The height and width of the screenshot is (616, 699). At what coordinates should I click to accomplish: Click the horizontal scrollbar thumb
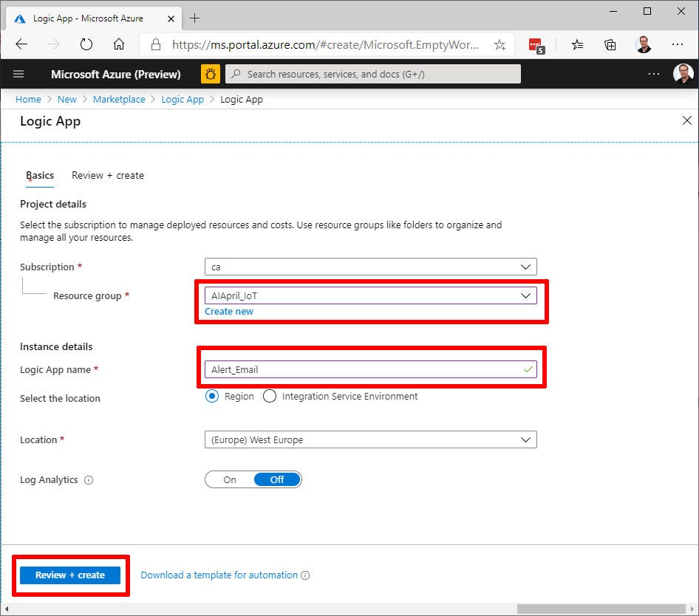click(601, 609)
